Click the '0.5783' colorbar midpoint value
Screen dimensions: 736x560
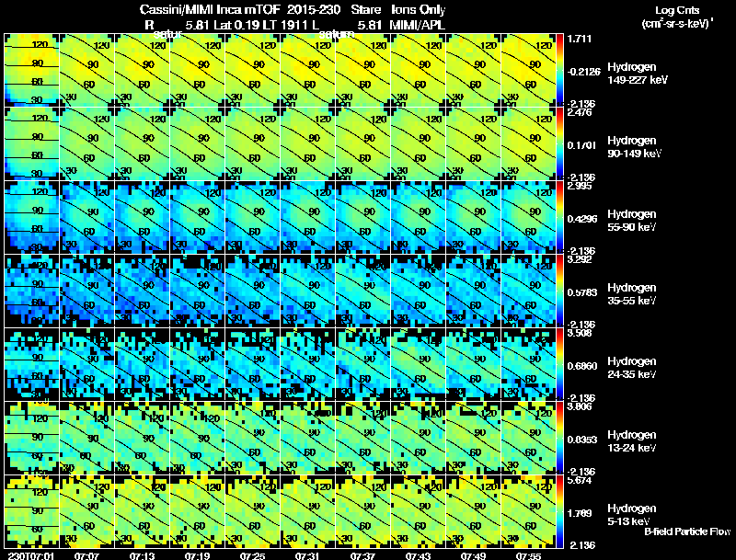coord(582,292)
